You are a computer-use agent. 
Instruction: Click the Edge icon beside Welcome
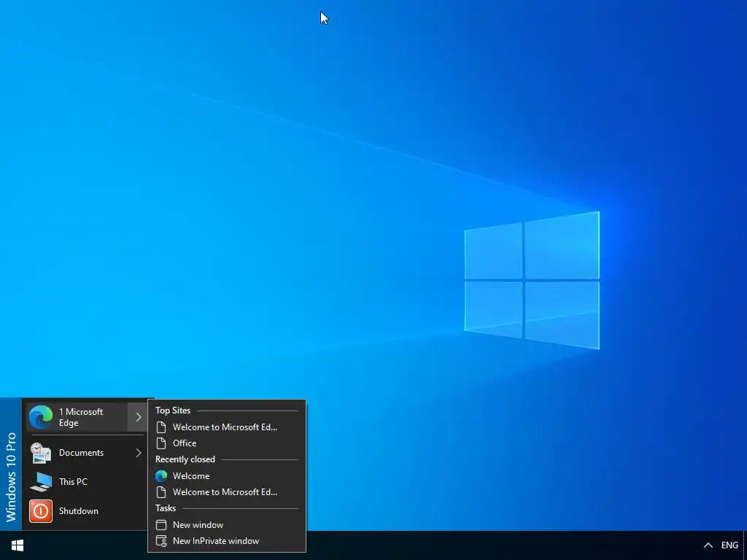pos(161,475)
